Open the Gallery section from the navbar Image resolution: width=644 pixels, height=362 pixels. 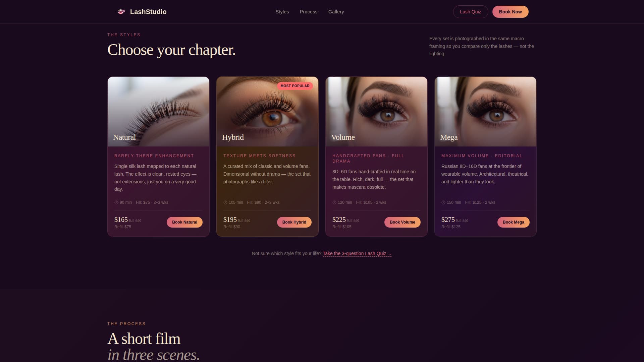pyautogui.click(x=336, y=12)
